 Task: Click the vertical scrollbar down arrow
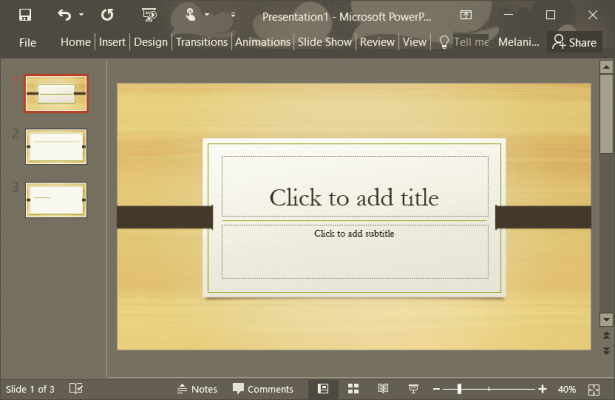coord(606,320)
